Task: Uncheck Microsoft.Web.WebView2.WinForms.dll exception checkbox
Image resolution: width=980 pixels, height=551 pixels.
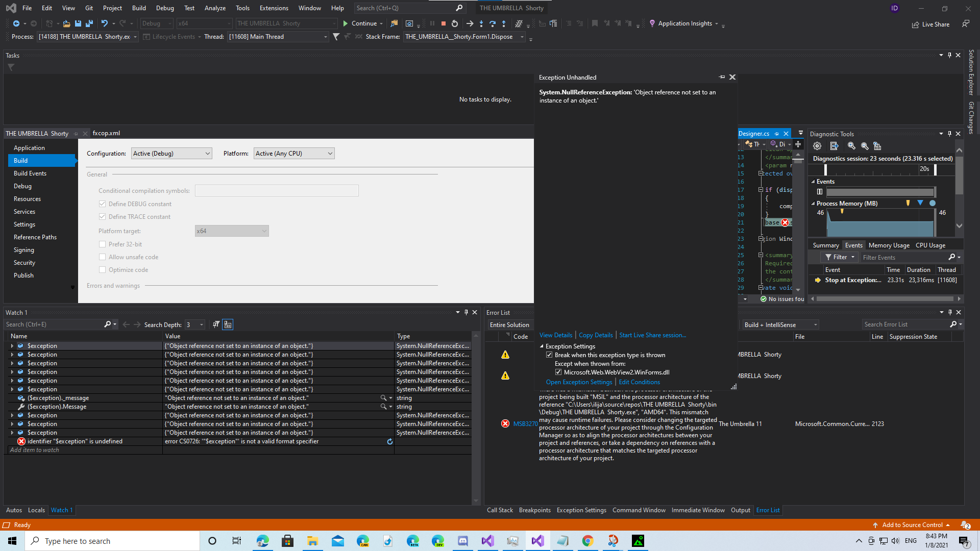Action: (x=558, y=372)
